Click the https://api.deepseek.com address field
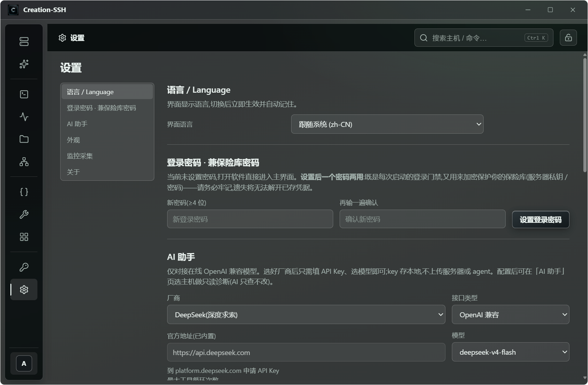The height and width of the screenshot is (385, 588). [306, 352]
